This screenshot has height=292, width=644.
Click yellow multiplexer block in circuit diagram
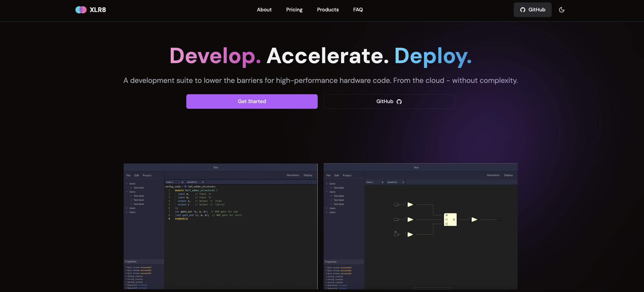tap(450, 219)
